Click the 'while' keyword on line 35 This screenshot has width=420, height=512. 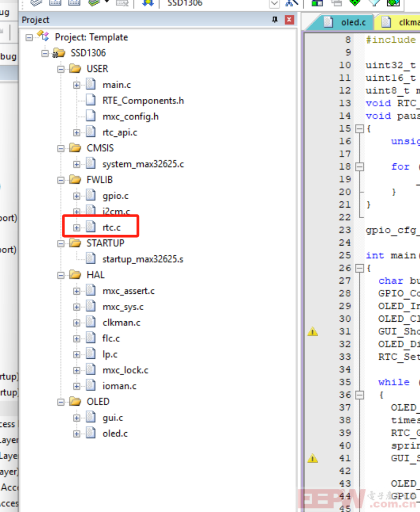394,382
